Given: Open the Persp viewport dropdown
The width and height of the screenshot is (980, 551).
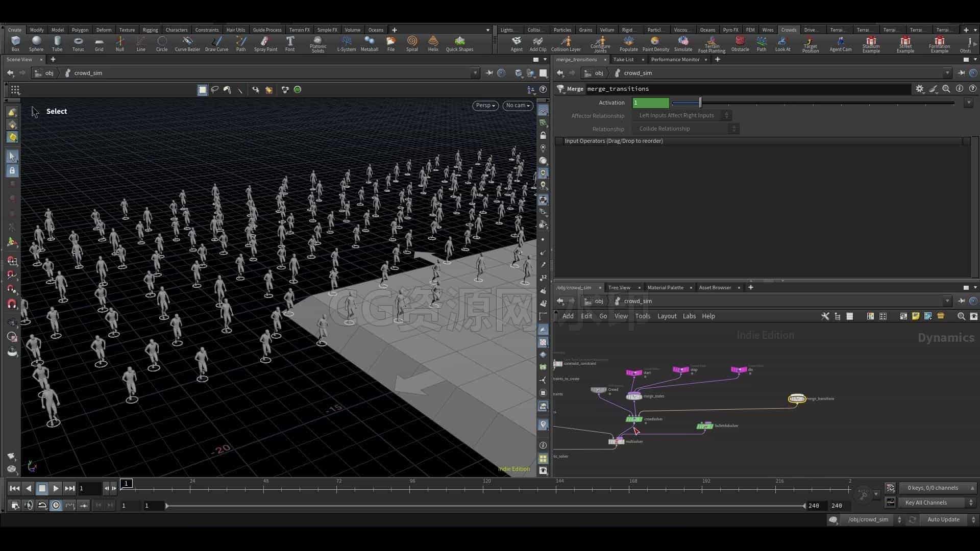Looking at the screenshot, I should pyautogui.click(x=485, y=106).
